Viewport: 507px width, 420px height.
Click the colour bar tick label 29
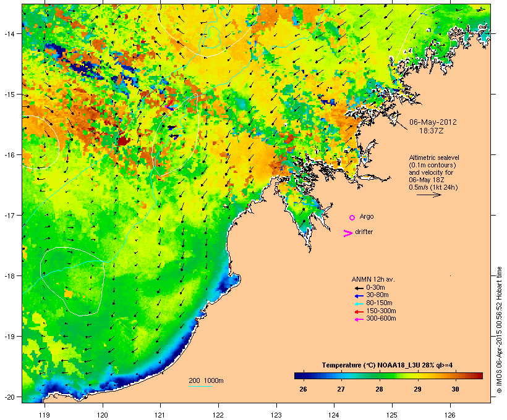coord(417,389)
